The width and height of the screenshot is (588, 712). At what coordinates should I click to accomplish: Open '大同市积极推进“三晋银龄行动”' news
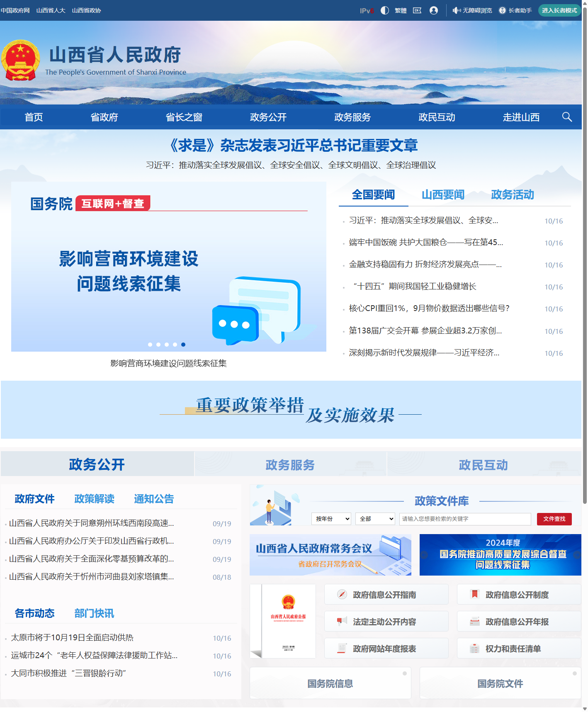pos(68,673)
